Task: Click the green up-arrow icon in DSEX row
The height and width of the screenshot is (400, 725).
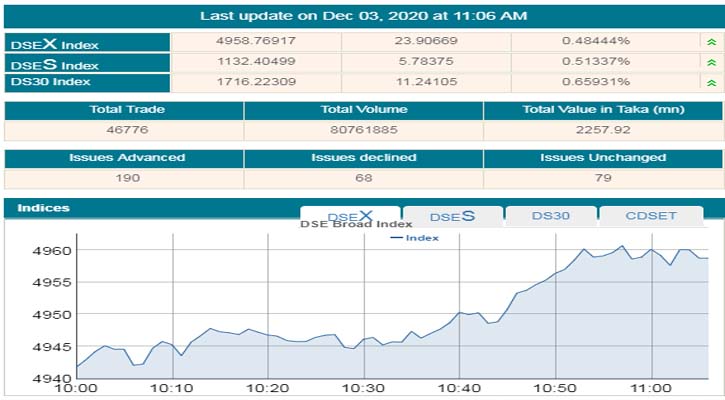Action: (x=709, y=42)
